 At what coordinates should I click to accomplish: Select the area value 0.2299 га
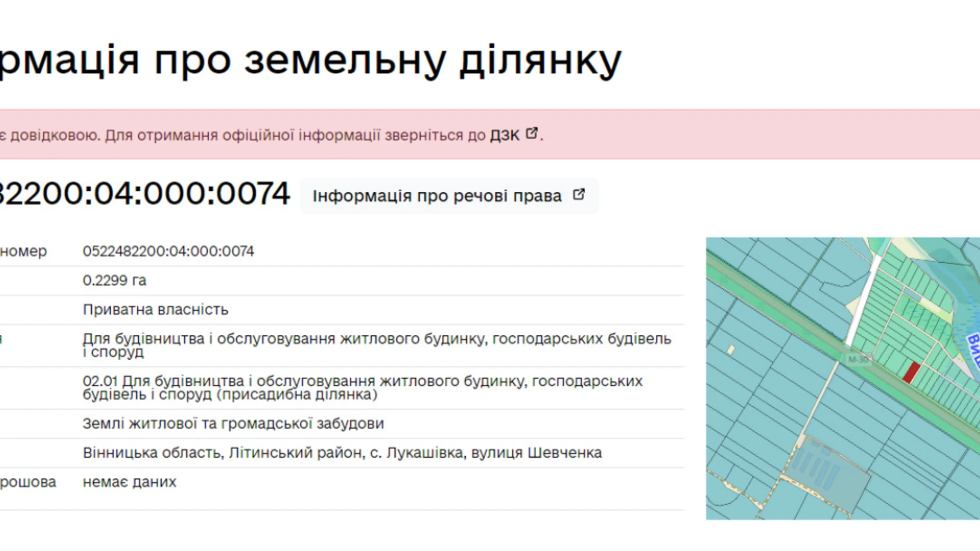tap(115, 280)
